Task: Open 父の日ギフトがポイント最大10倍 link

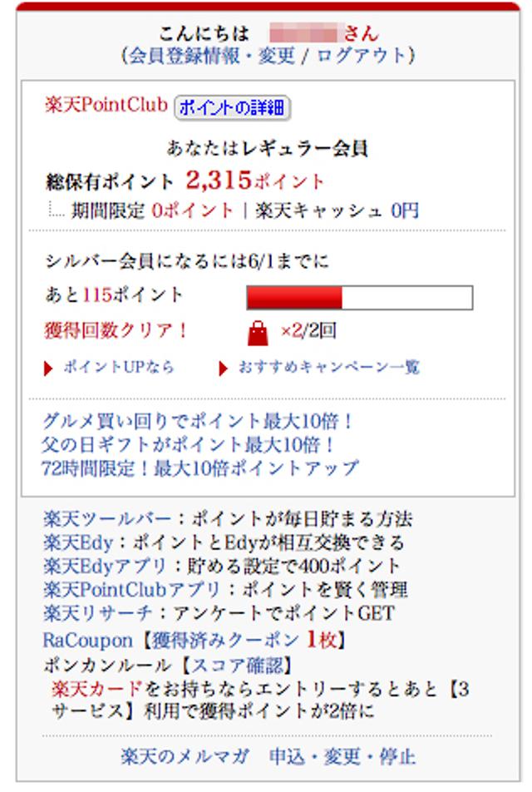Action: (187, 445)
